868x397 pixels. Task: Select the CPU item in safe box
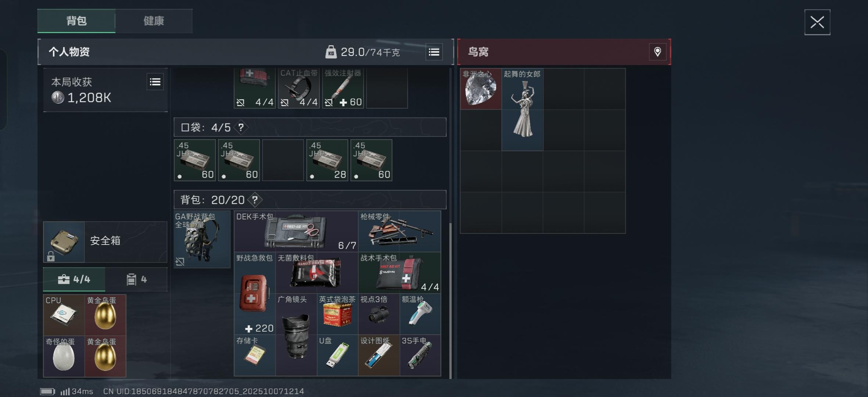click(64, 315)
